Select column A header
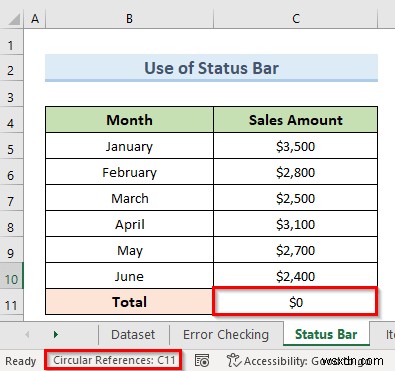This screenshot has width=395, height=371. point(35,19)
